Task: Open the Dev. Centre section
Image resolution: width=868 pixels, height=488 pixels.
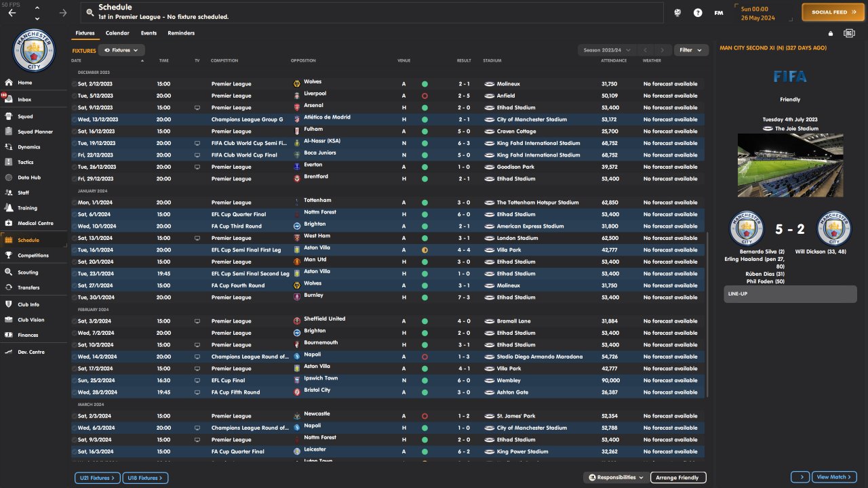Action: click(x=31, y=352)
